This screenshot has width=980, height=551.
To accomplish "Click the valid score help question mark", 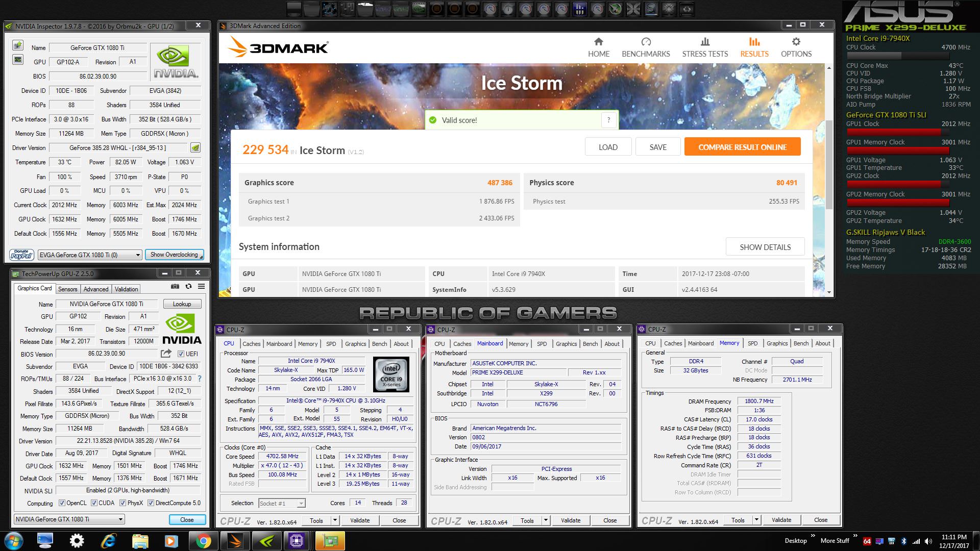I will click(608, 120).
